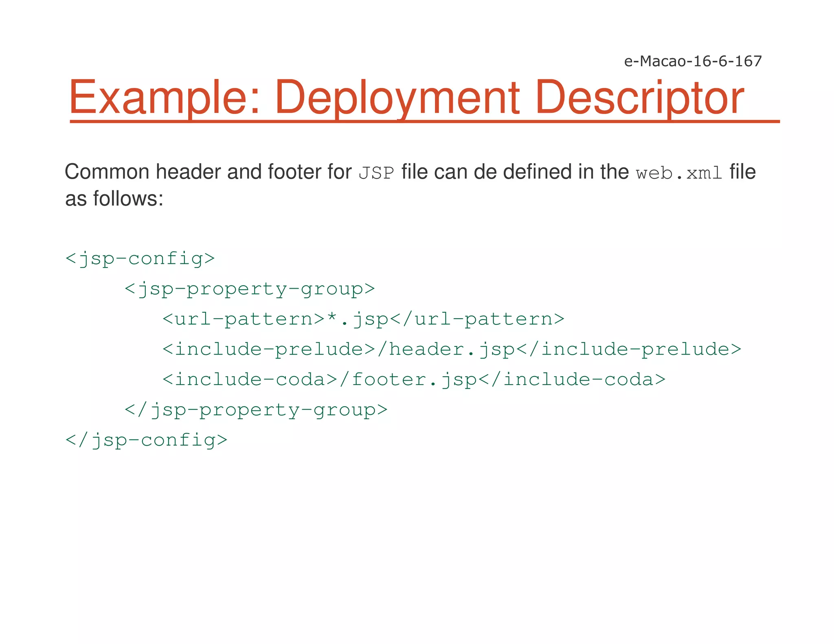Click the closing </jsp-config> tag line

[x=146, y=440]
